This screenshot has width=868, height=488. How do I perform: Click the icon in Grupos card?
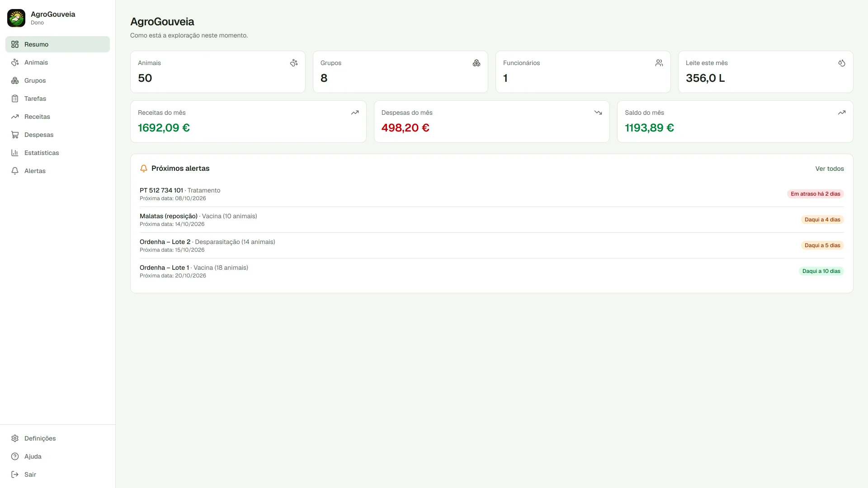pos(476,63)
